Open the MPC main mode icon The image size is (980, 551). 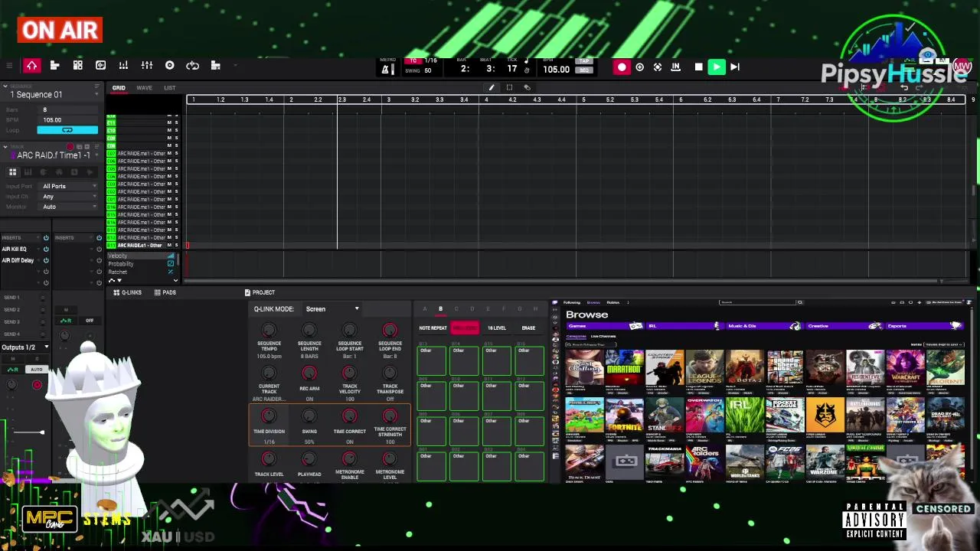(x=31, y=66)
